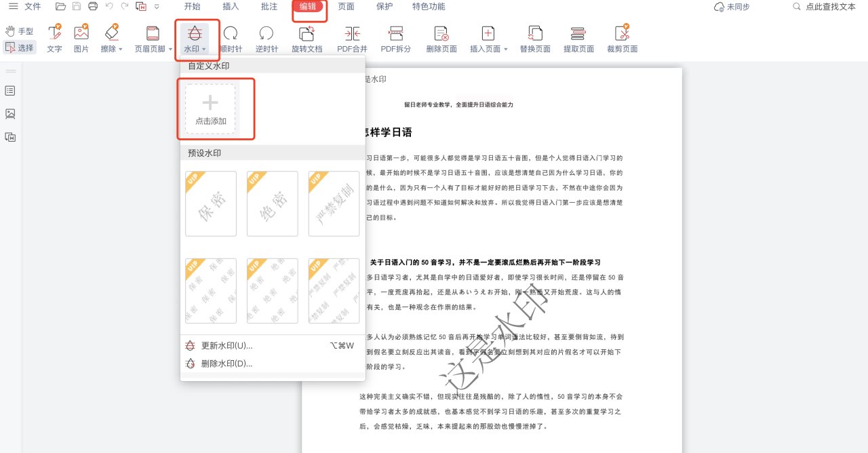Open the 提取页面 extract pages tool
868x453 pixels.
(x=578, y=37)
